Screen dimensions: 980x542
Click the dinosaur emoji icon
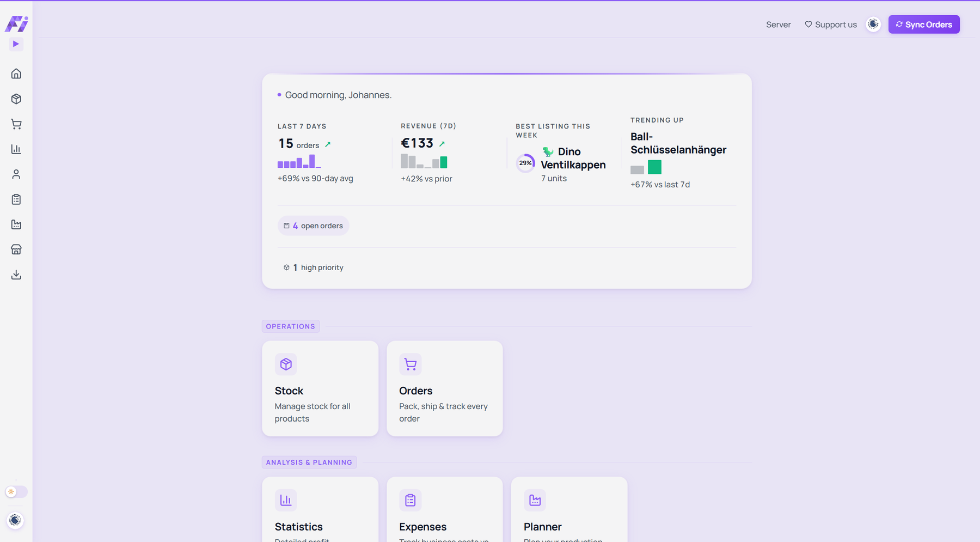(x=548, y=151)
